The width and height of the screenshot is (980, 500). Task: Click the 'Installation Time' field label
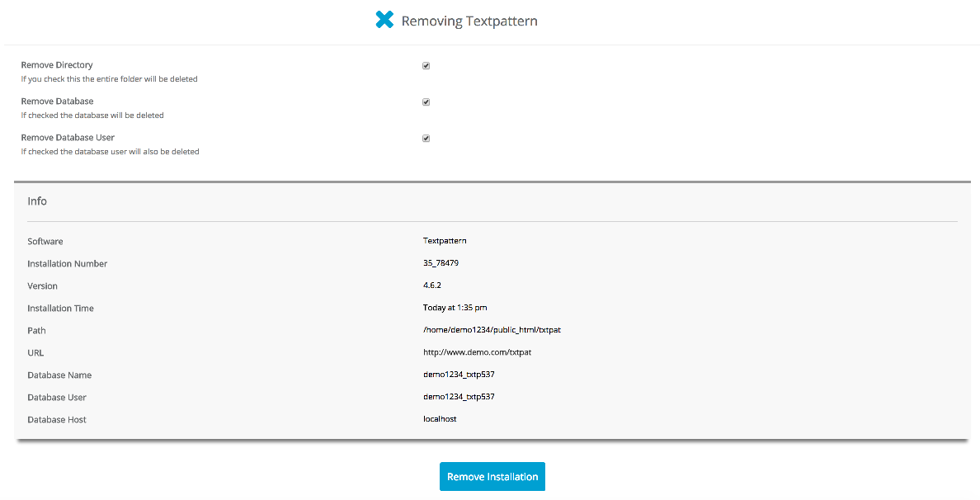point(60,308)
